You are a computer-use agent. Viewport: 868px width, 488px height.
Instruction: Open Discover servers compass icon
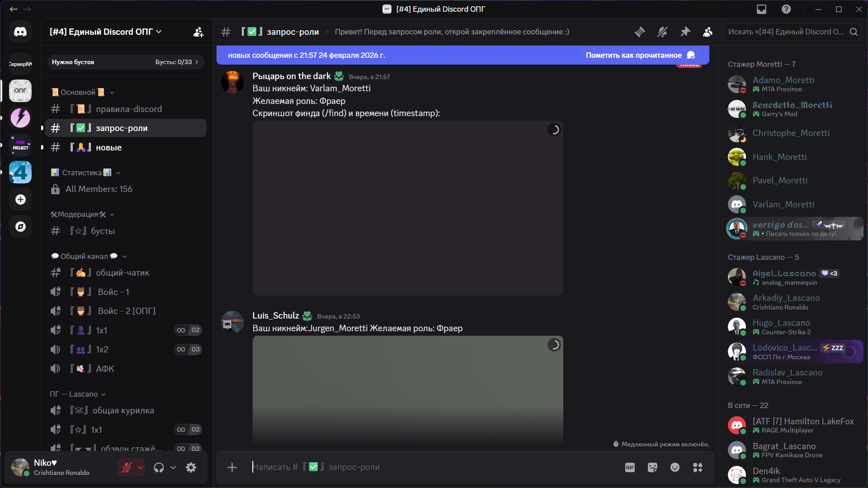tap(20, 227)
